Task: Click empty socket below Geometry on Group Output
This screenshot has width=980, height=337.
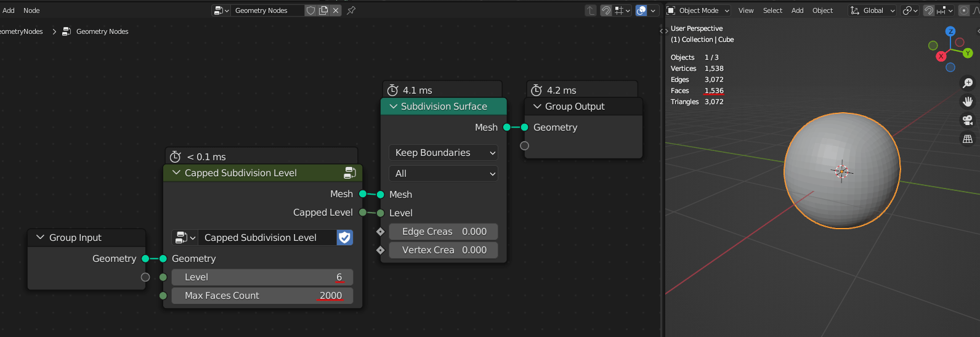Action: click(525, 146)
